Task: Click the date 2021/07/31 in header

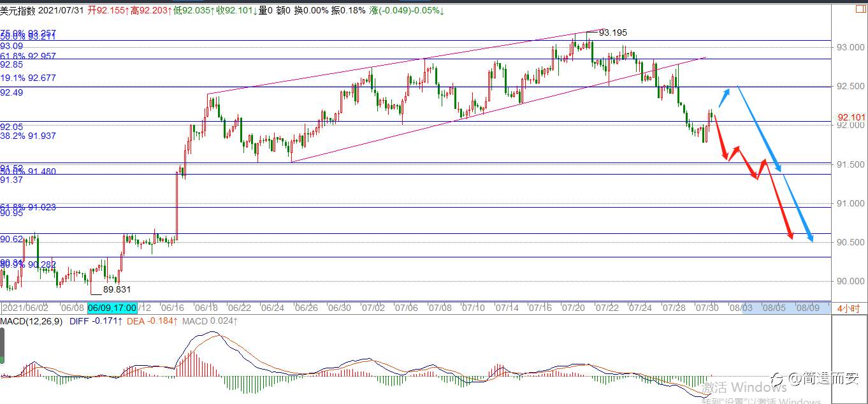Action: click(x=61, y=10)
